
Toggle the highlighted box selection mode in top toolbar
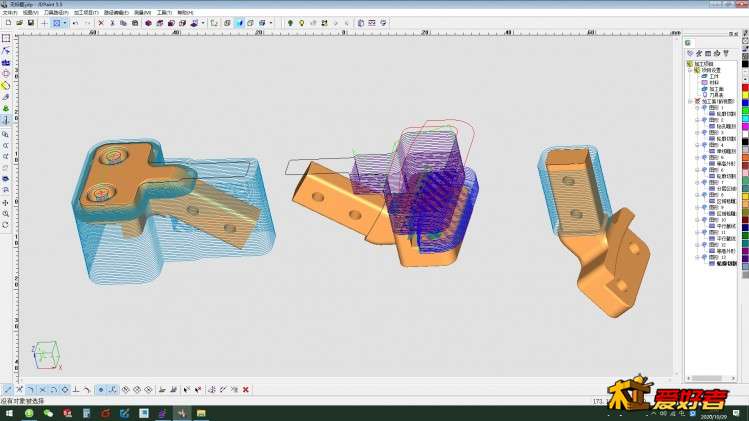(x=57, y=23)
